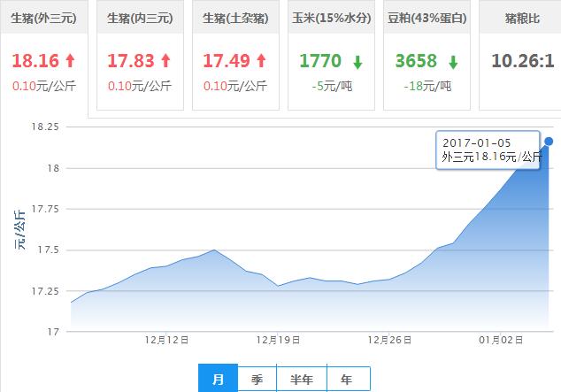Click the 12月26日 axis label

389,340
